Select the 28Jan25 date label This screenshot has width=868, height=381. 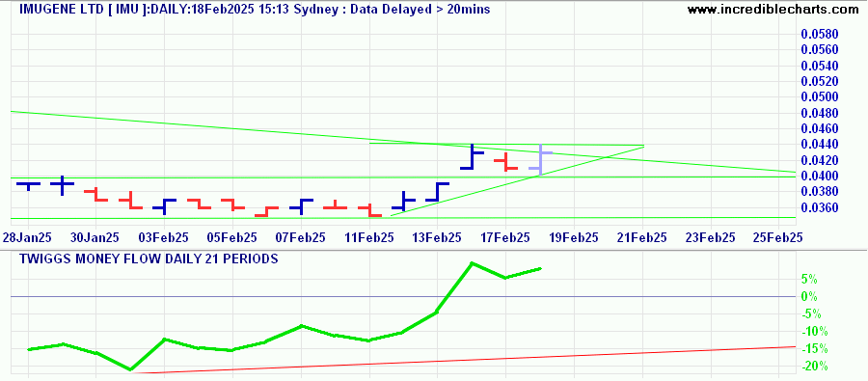coord(27,237)
